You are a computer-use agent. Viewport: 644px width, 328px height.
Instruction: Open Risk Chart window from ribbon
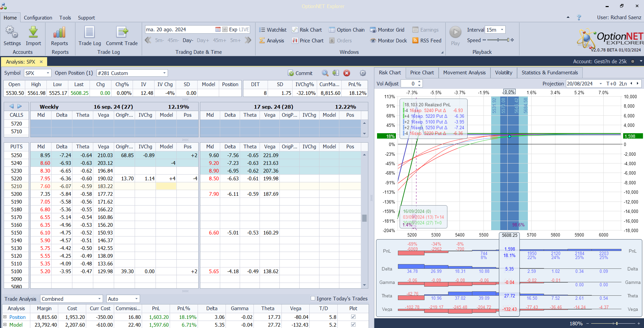307,30
